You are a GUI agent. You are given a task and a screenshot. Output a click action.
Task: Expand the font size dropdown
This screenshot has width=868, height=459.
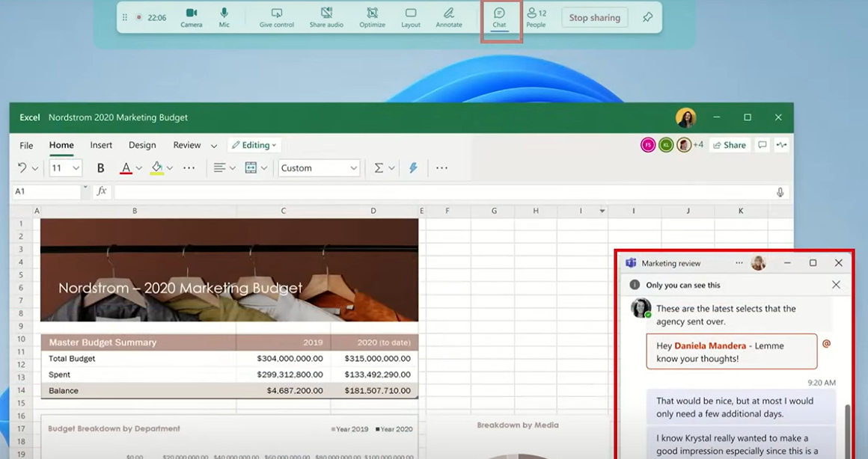[x=76, y=168]
